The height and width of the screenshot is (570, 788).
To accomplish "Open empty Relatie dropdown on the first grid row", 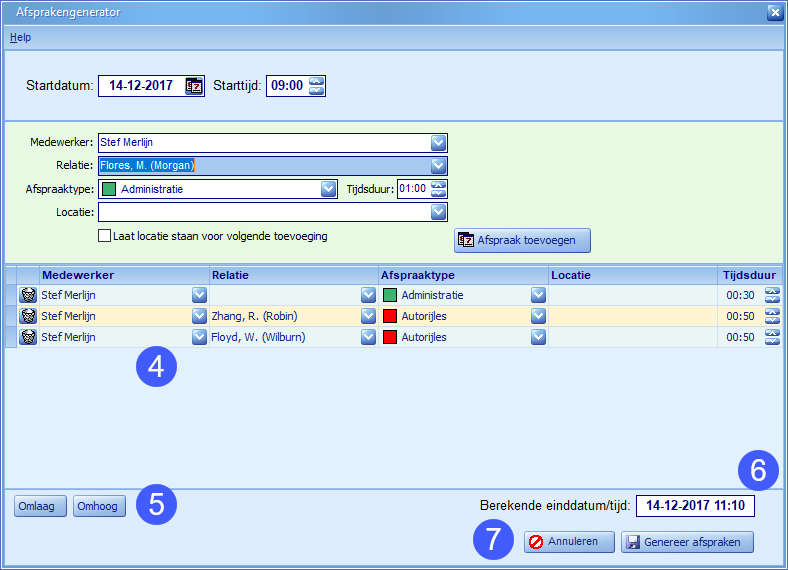I will [368, 295].
